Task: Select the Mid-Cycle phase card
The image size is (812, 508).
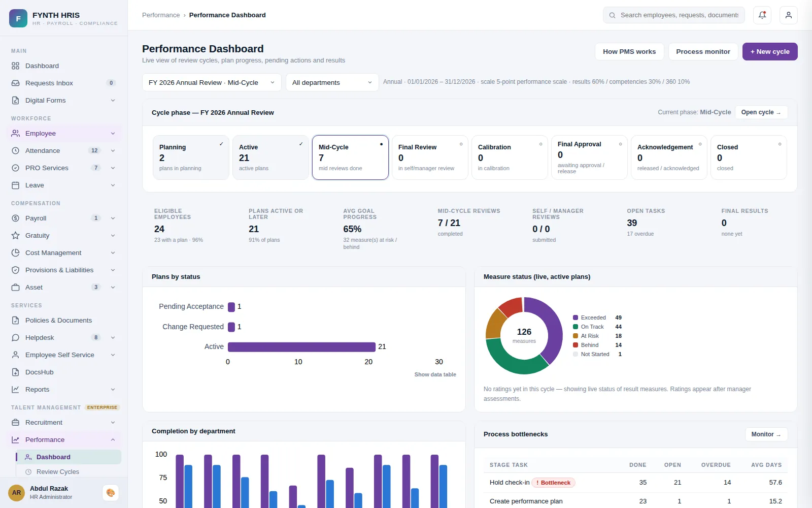Action: point(350,157)
